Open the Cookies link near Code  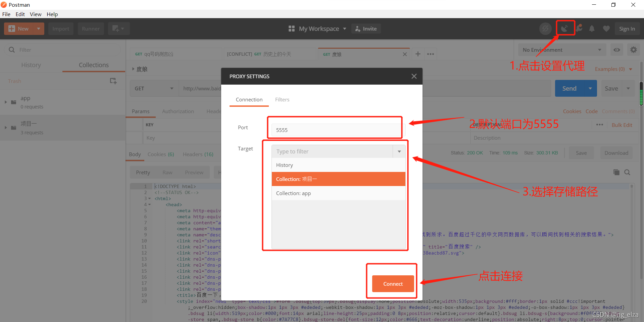572,111
